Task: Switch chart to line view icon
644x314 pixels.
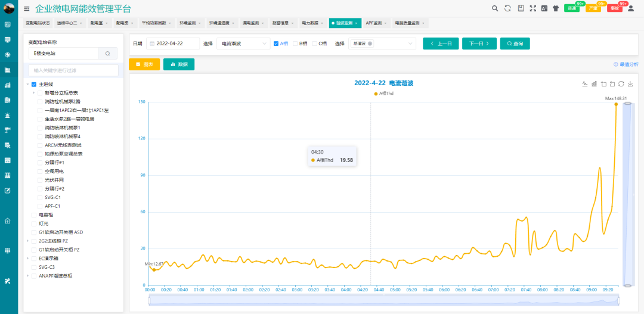Action: [586, 84]
